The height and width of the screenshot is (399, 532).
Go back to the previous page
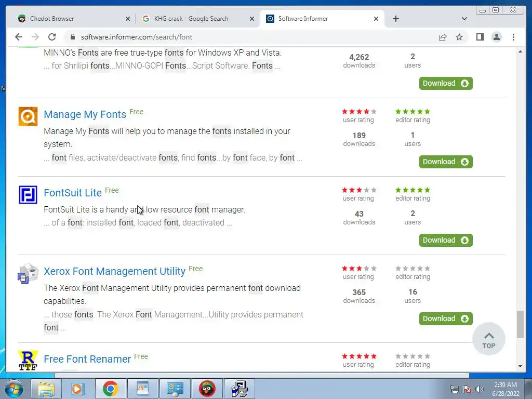[19, 37]
